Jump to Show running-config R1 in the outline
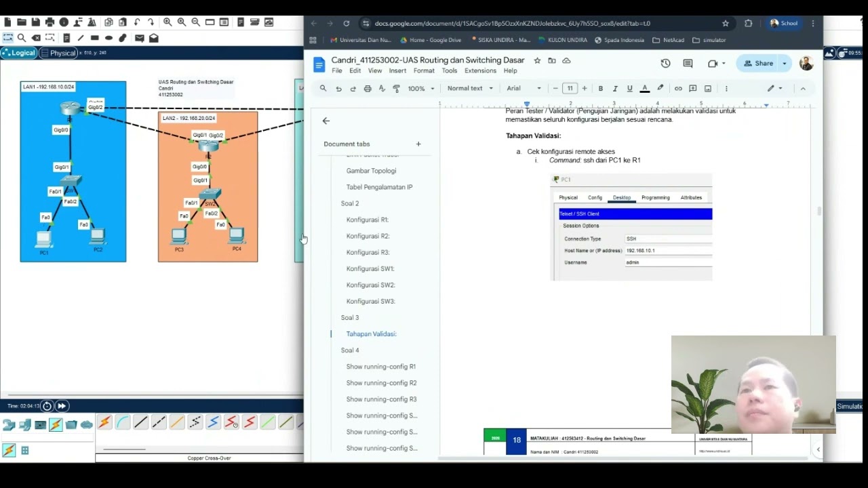 coord(381,367)
